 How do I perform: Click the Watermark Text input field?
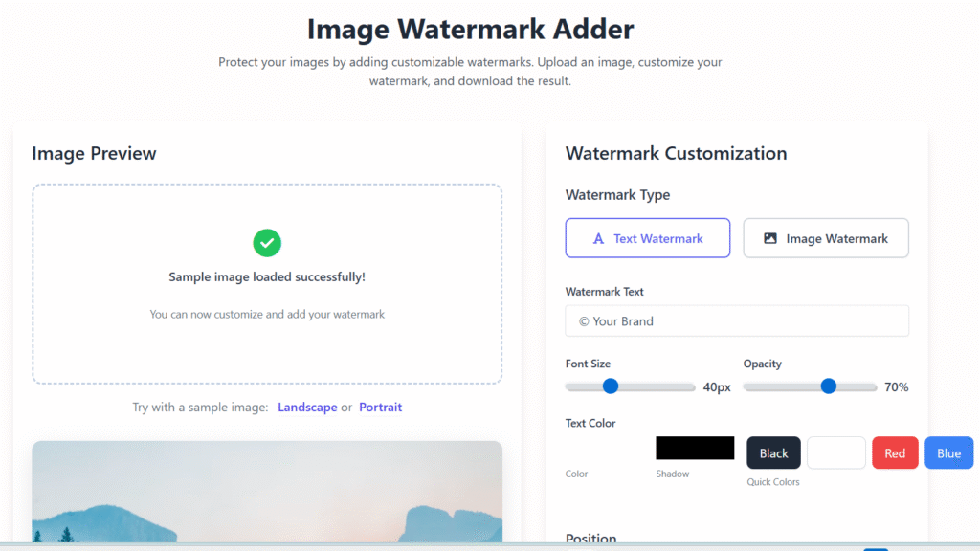[736, 320]
